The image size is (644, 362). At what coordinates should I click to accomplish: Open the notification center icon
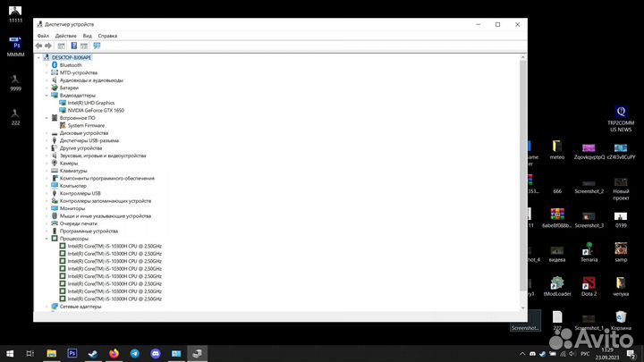pos(631,353)
